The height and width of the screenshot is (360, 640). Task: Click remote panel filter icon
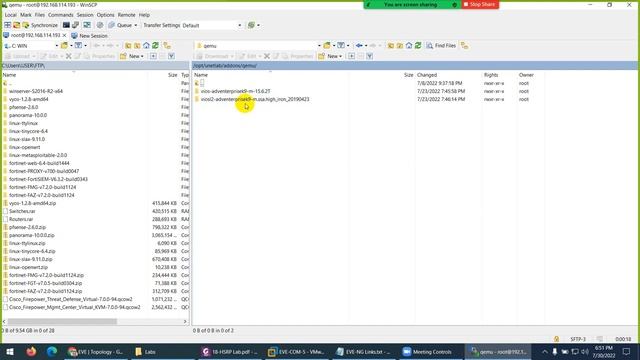click(341, 46)
